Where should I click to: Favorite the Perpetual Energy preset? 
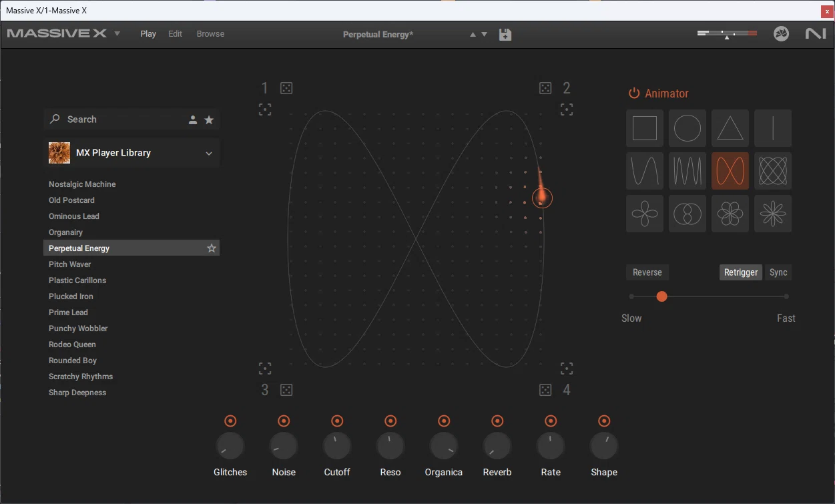pos(212,248)
